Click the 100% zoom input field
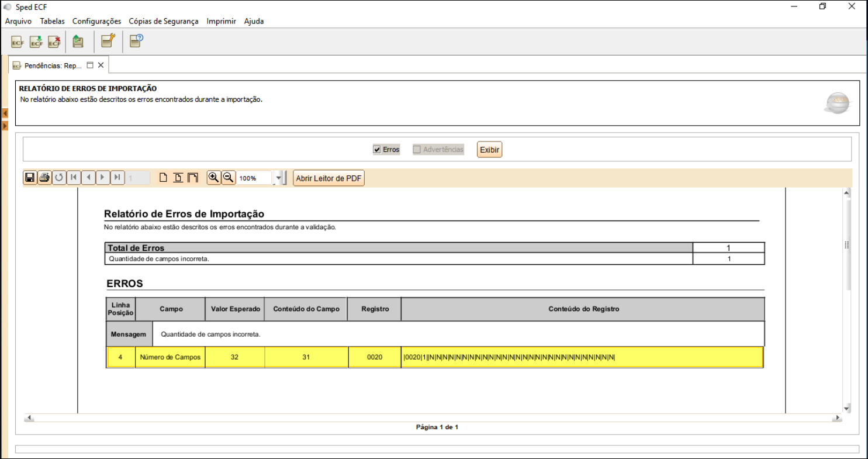868x459 pixels. coord(255,178)
